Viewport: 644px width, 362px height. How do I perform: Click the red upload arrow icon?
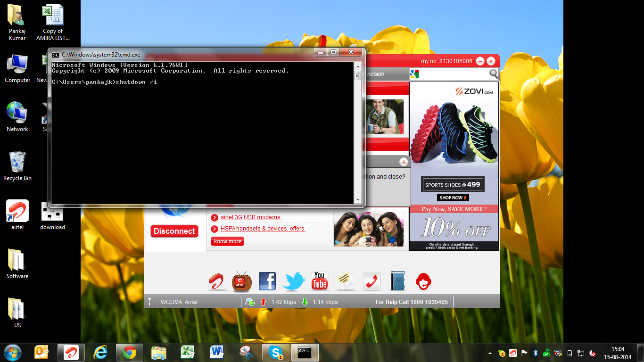[x=263, y=302]
